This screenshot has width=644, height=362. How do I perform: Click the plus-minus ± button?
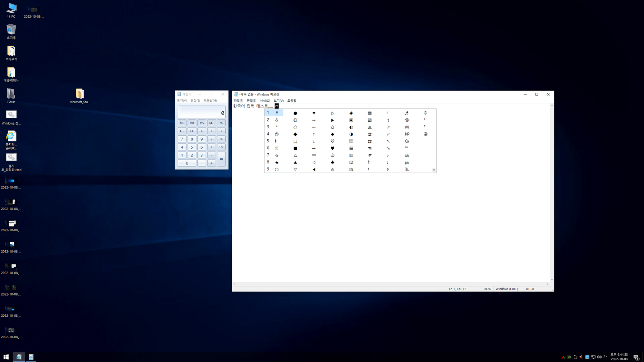[x=211, y=131]
